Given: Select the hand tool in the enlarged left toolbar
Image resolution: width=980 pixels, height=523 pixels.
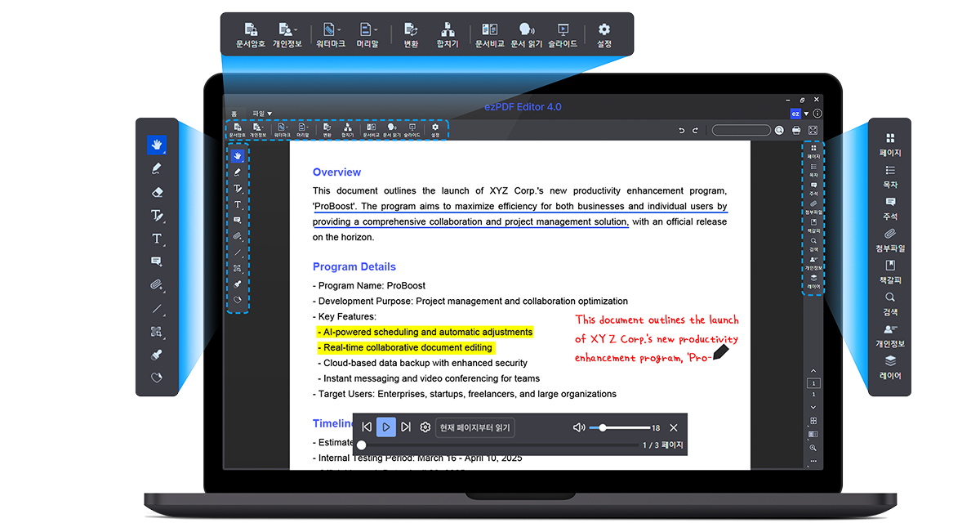Looking at the screenshot, I should pos(157,145).
